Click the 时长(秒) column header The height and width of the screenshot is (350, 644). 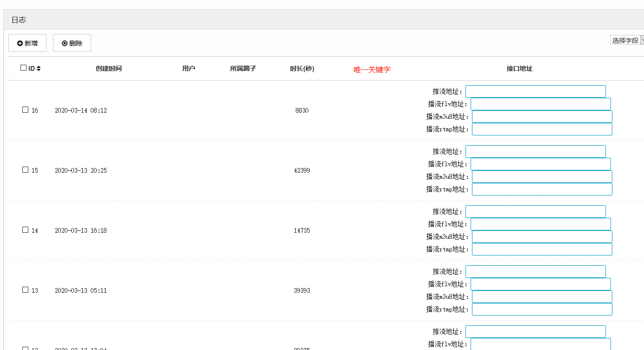pyautogui.click(x=302, y=68)
